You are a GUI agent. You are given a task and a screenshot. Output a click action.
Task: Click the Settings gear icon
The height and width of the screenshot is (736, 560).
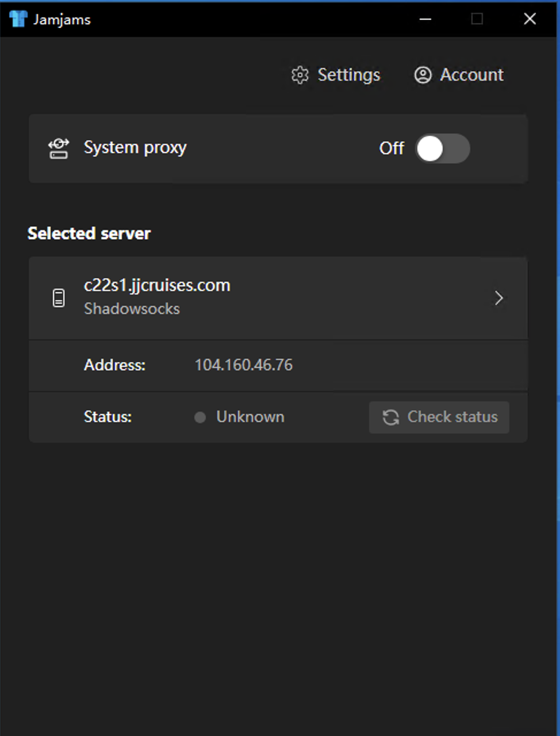pyautogui.click(x=300, y=75)
